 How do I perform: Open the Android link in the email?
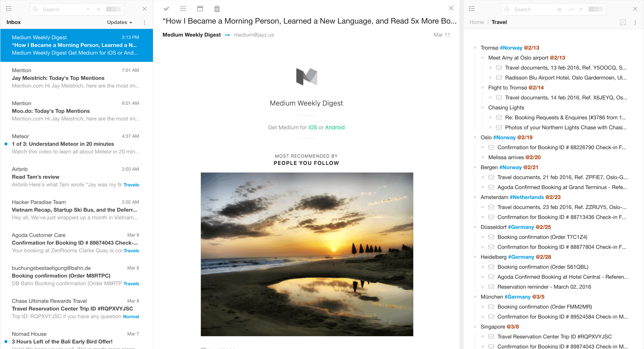pos(335,127)
